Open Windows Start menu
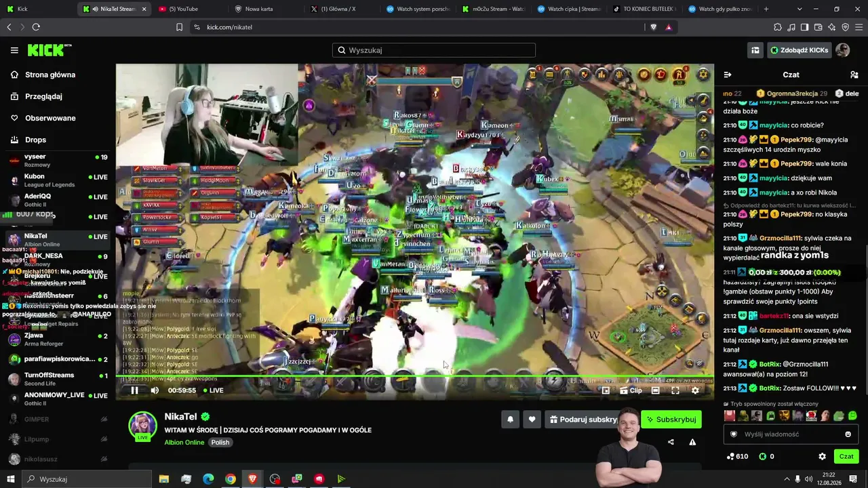Image resolution: width=868 pixels, height=488 pixels. 12,479
